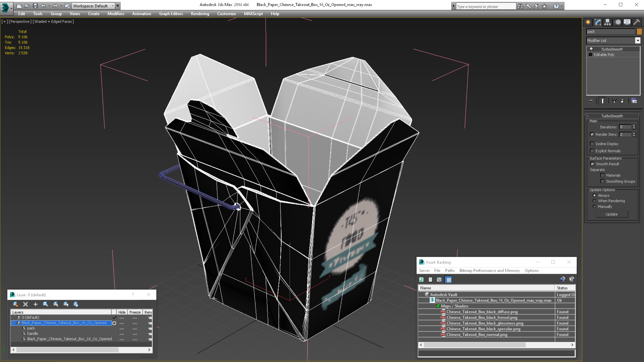Click Delete layer X icon
This screenshot has height=362, width=644.
(25, 304)
